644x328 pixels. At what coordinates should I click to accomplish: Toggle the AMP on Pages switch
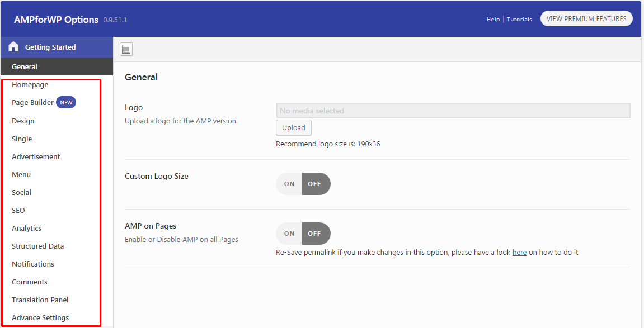(303, 234)
